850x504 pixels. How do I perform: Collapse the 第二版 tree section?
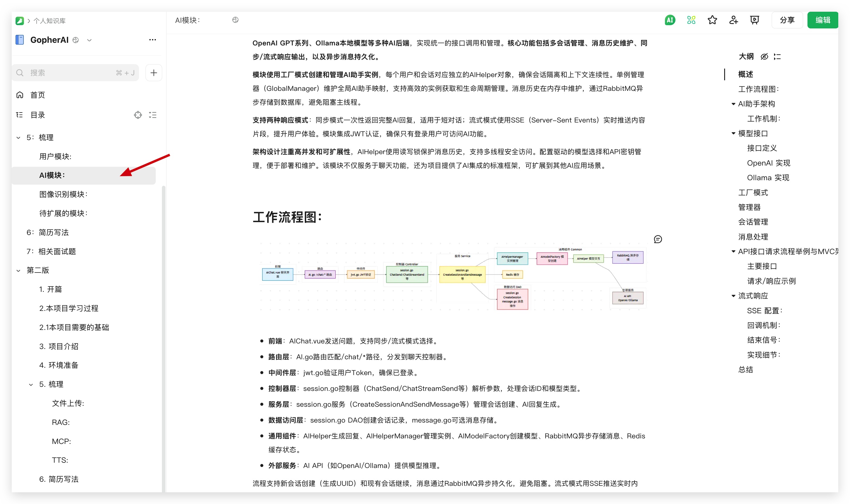pos(18,270)
